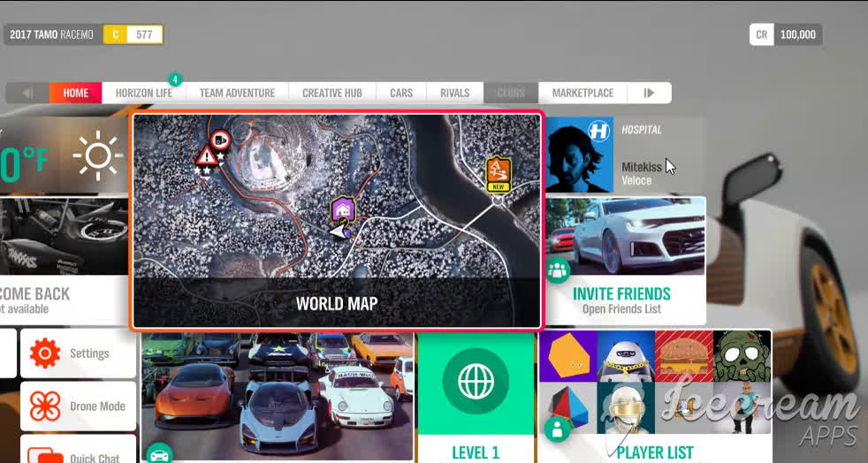
Task: Switch to the Home tab
Action: [75, 93]
